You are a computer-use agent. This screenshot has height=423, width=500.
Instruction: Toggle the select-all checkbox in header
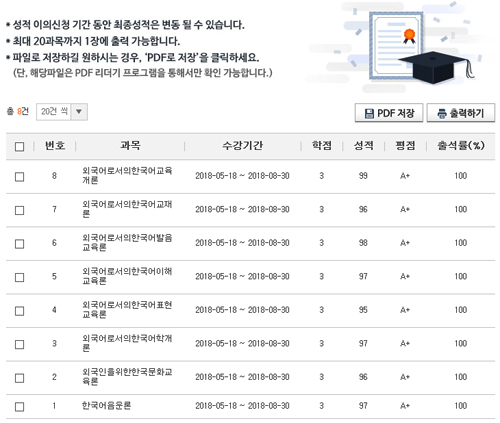(20, 146)
